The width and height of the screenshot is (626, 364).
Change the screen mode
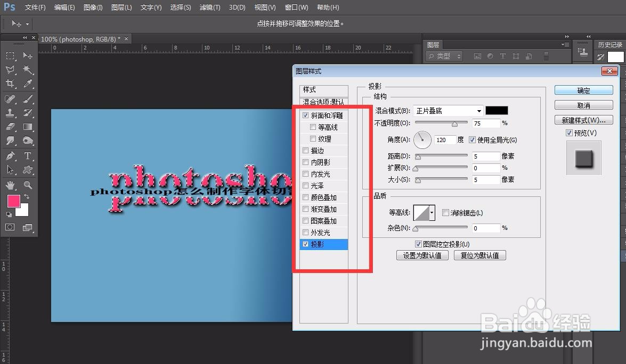(x=28, y=227)
